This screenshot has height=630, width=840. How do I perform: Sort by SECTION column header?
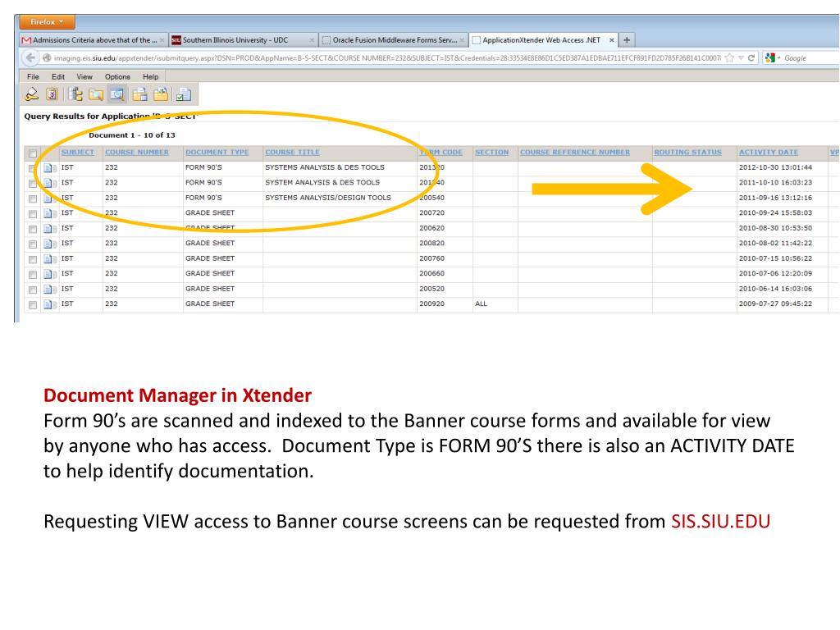[492, 152]
